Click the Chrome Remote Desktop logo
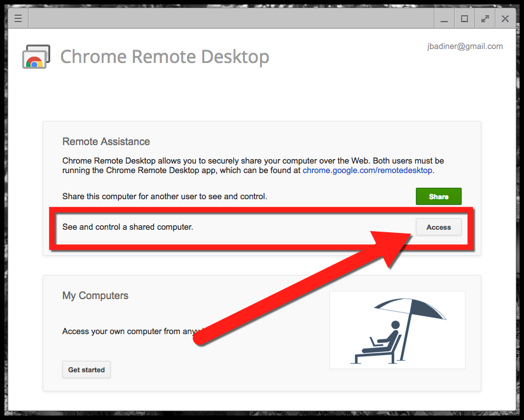524x420 pixels. (x=36, y=57)
